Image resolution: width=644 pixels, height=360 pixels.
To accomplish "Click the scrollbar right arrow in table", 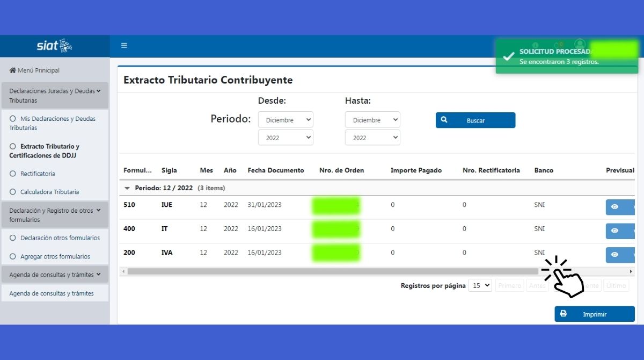I will click(631, 272).
